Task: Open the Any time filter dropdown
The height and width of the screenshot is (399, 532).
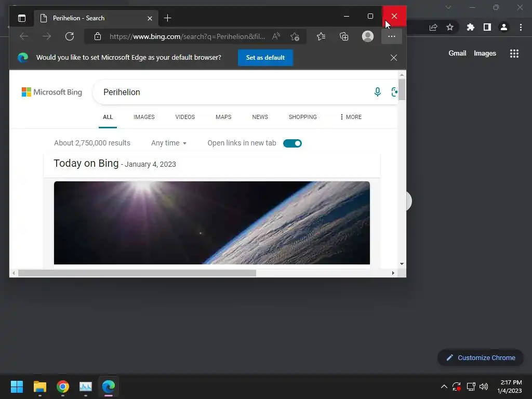Action: [x=169, y=143]
